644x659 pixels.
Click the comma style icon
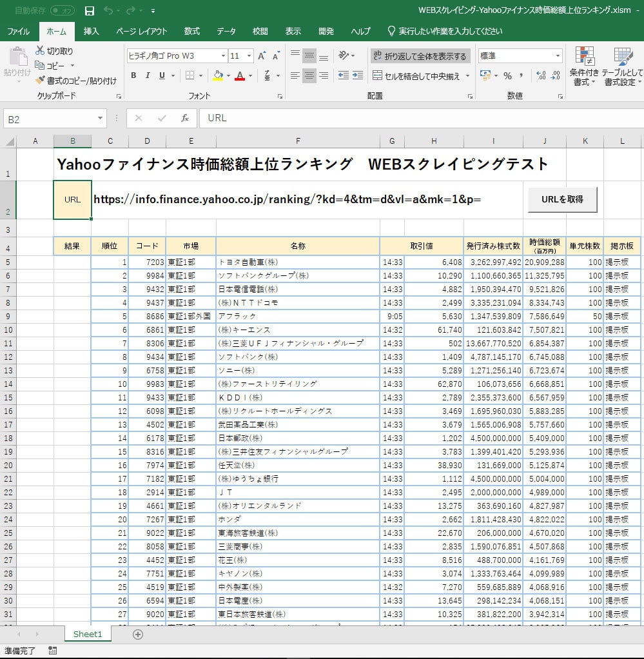[x=522, y=75]
